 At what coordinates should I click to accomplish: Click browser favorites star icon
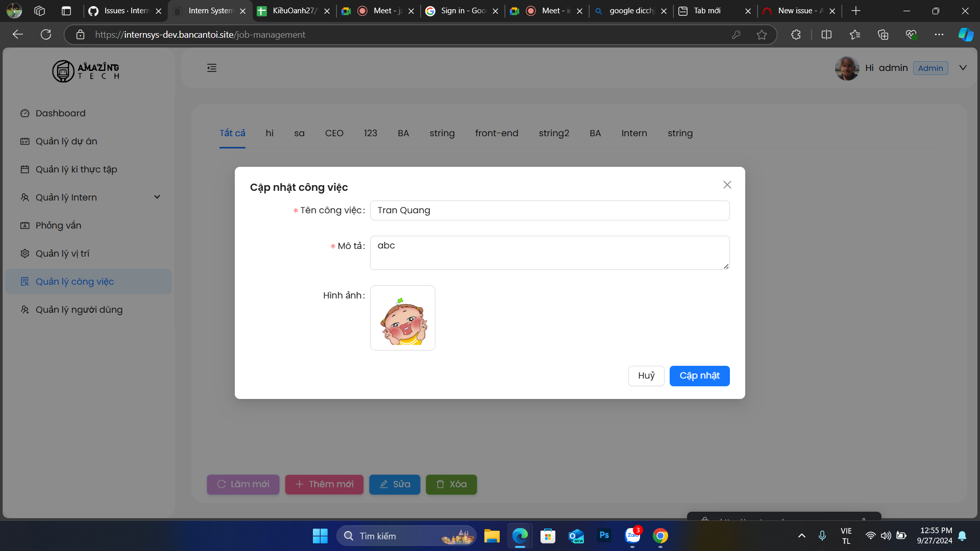(762, 35)
